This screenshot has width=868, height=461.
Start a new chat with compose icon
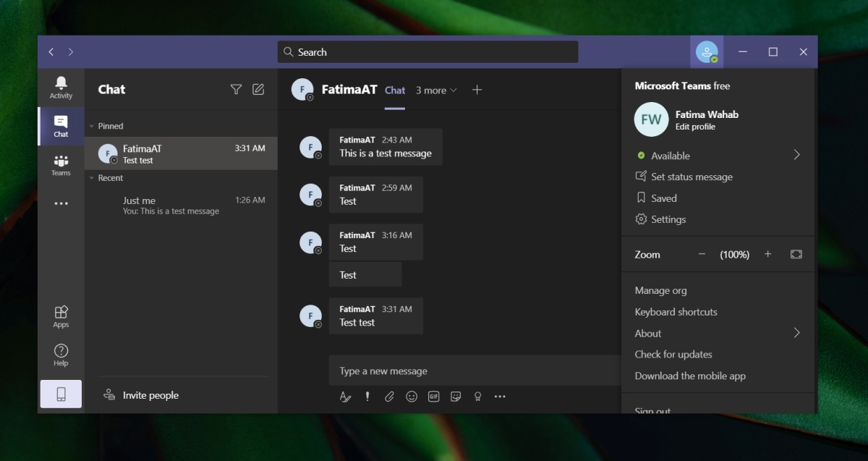258,89
